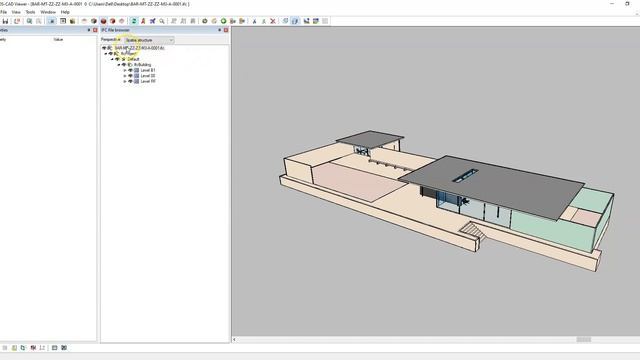Open the Perspective spatial structure dropdown
The image size is (640, 360).
(149, 40)
